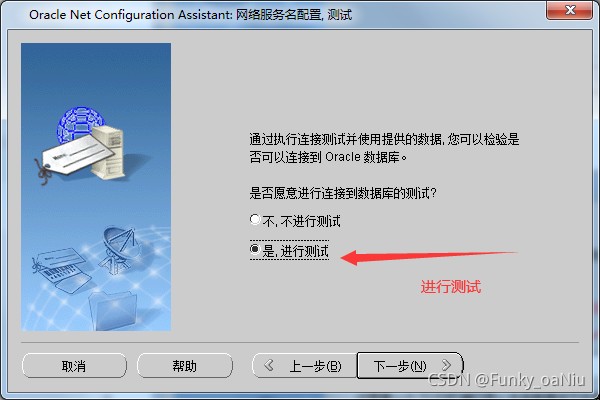Click the question text '是否愿意进行连接到数据库的测试?'

(343, 193)
